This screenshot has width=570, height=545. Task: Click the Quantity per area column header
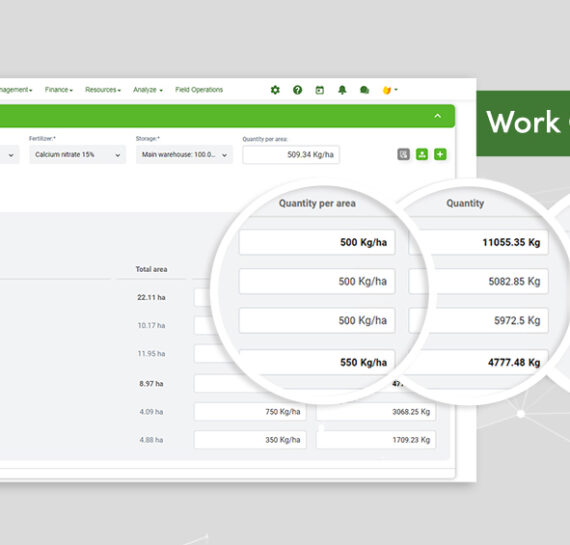(317, 203)
